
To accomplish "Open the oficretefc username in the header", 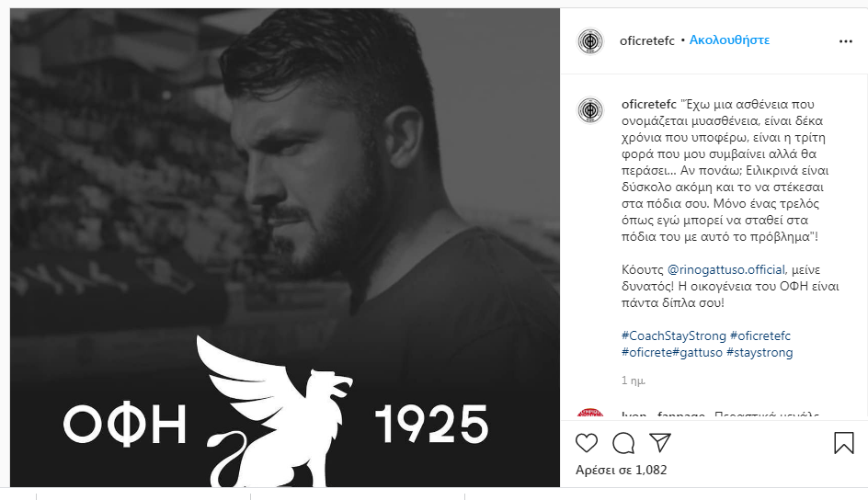I will tap(646, 41).
